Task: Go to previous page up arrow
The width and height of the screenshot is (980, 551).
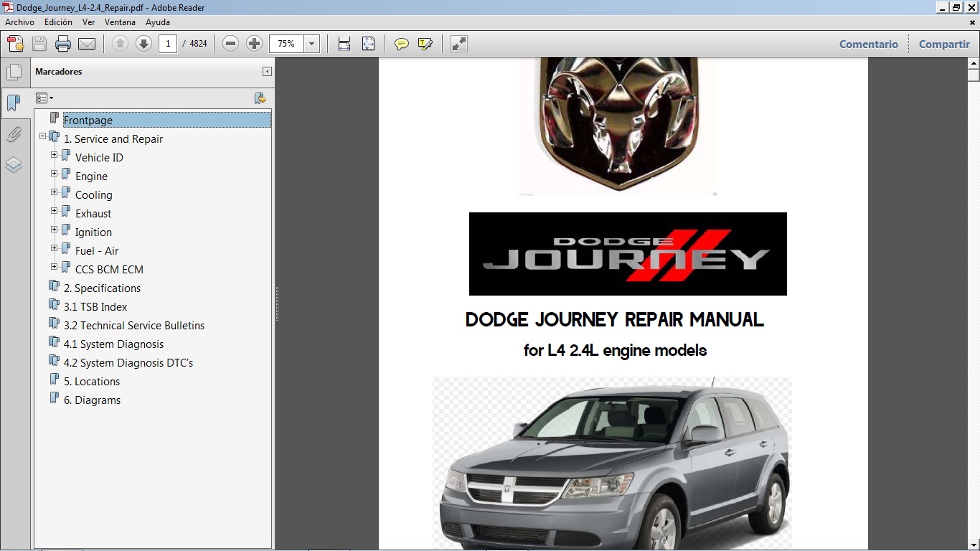Action: tap(121, 44)
